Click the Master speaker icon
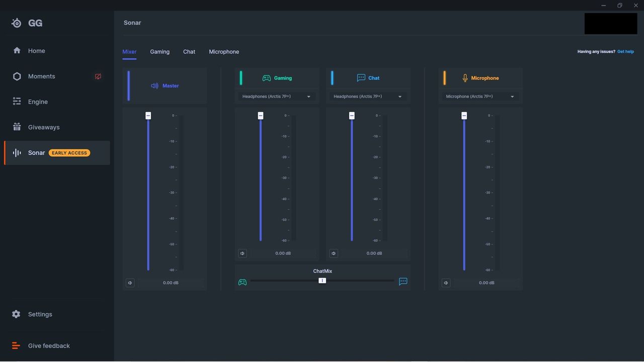644x362 pixels. click(x=154, y=86)
